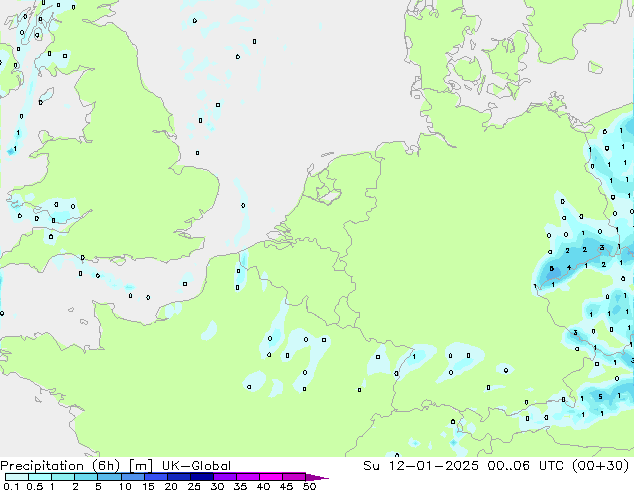The width and height of the screenshot is (634, 490).
Task: Select the date "Su 12-01-2025"
Action: (421, 466)
